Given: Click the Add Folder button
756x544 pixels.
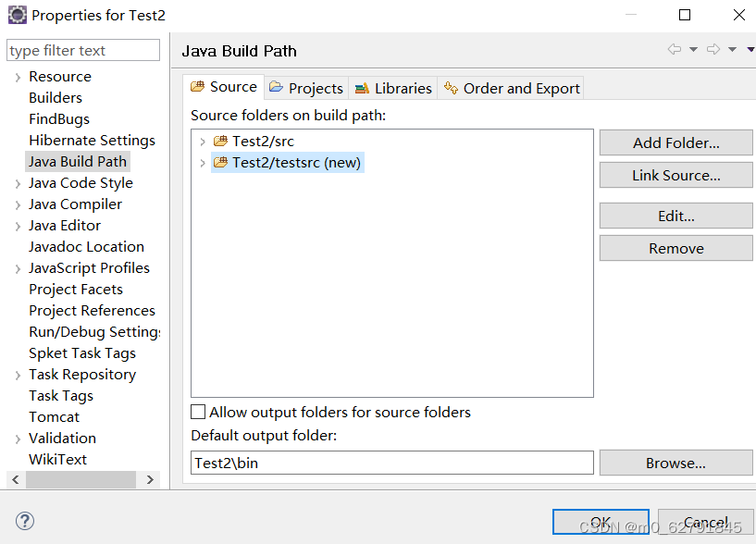Looking at the screenshot, I should coord(675,142).
